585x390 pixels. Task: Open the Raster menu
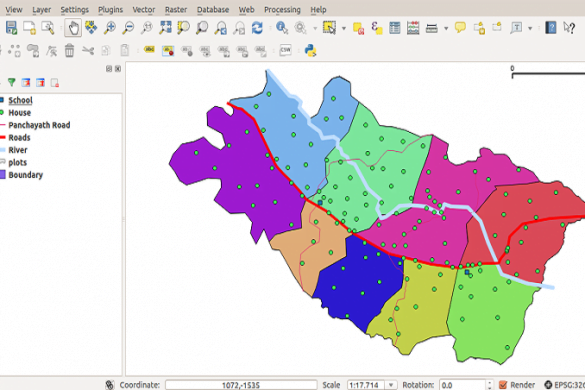coord(176,10)
